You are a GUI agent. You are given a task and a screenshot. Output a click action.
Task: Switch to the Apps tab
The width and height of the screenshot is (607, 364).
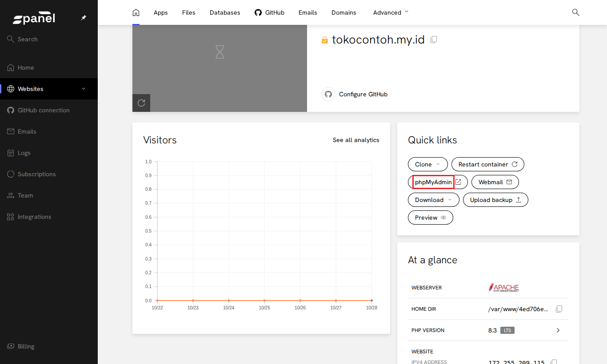pyautogui.click(x=161, y=12)
